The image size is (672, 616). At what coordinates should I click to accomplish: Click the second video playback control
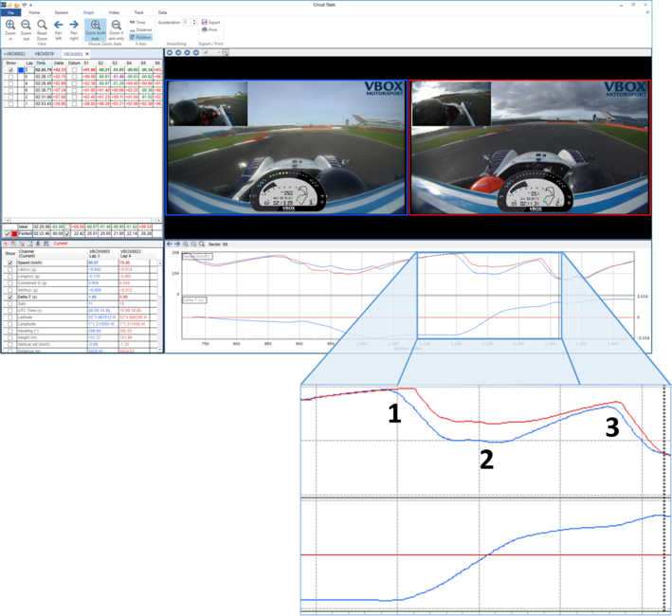click(x=178, y=52)
